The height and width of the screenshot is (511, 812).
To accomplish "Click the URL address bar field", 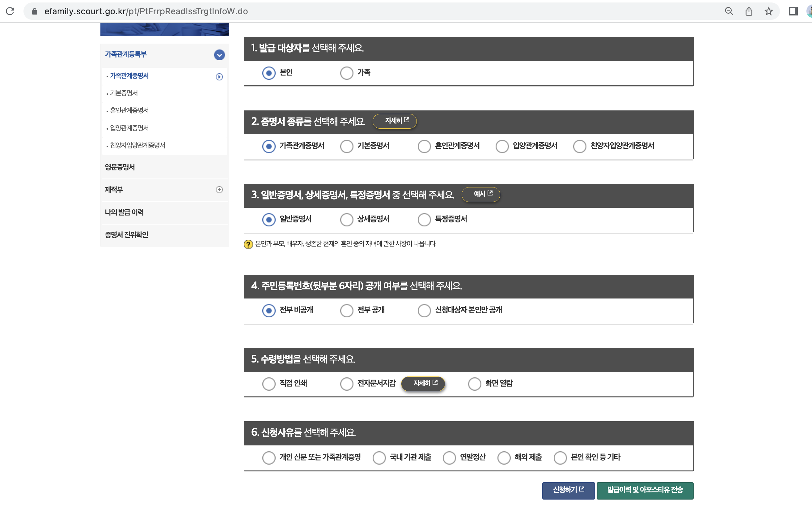I will tap(371, 11).
